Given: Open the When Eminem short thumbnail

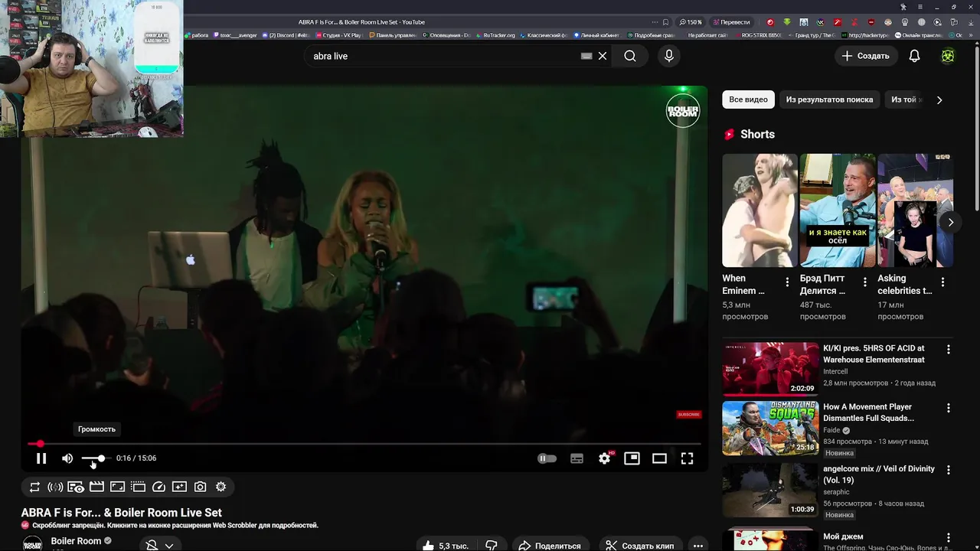Looking at the screenshot, I should tap(759, 210).
